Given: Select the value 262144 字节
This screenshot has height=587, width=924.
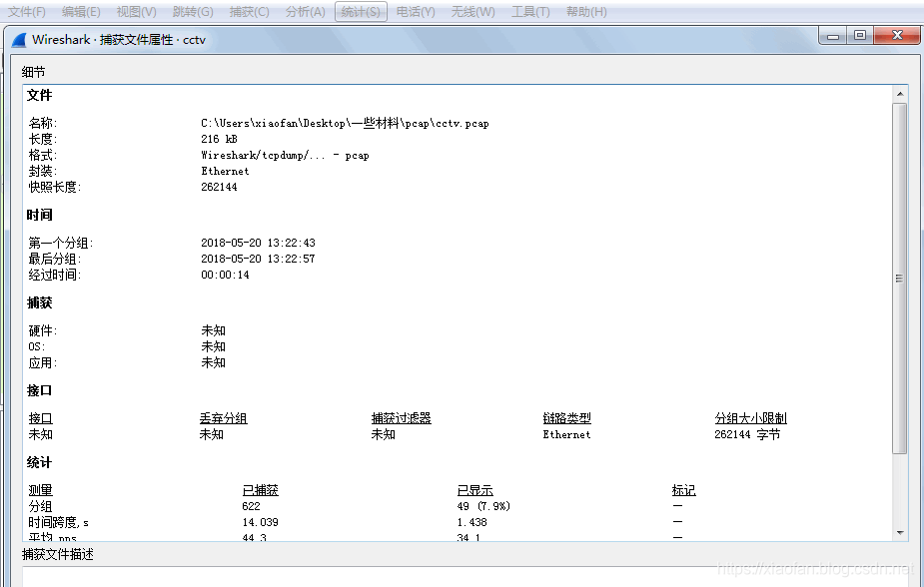Looking at the screenshot, I should point(746,434).
